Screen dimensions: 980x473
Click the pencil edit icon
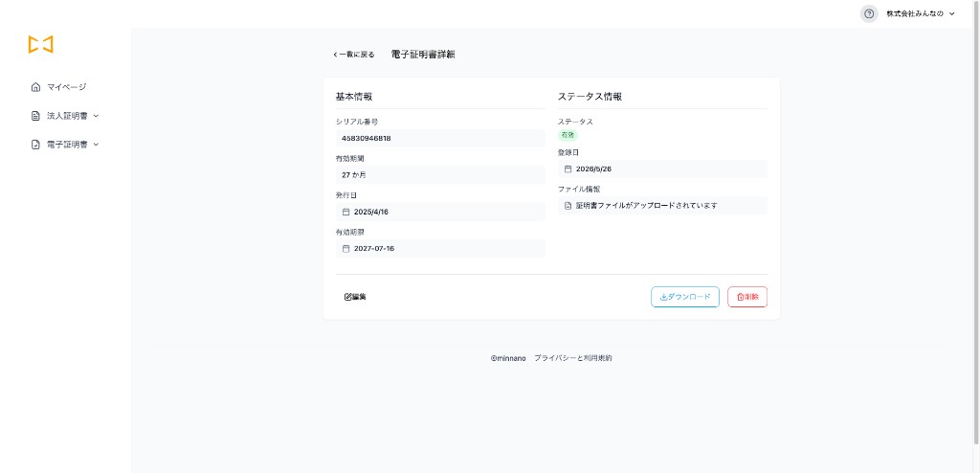tap(348, 297)
